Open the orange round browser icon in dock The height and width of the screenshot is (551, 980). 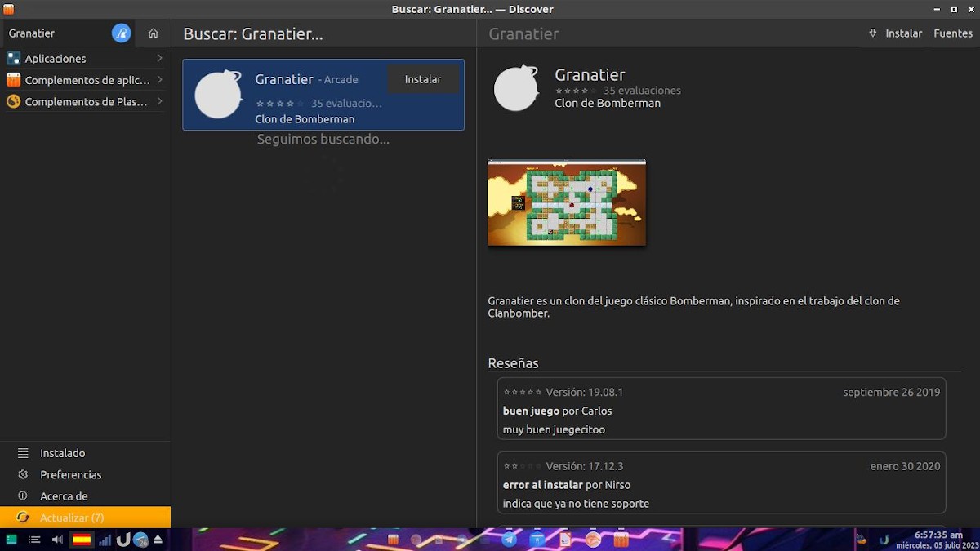pyautogui.click(x=594, y=540)
